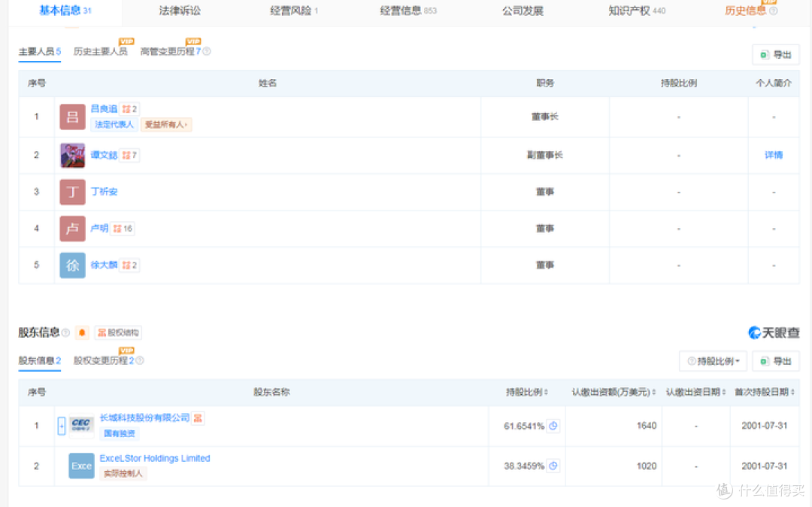Click avatar tile for 丁祈安
This screenshot has height=507, width=812.
[72, 192]
